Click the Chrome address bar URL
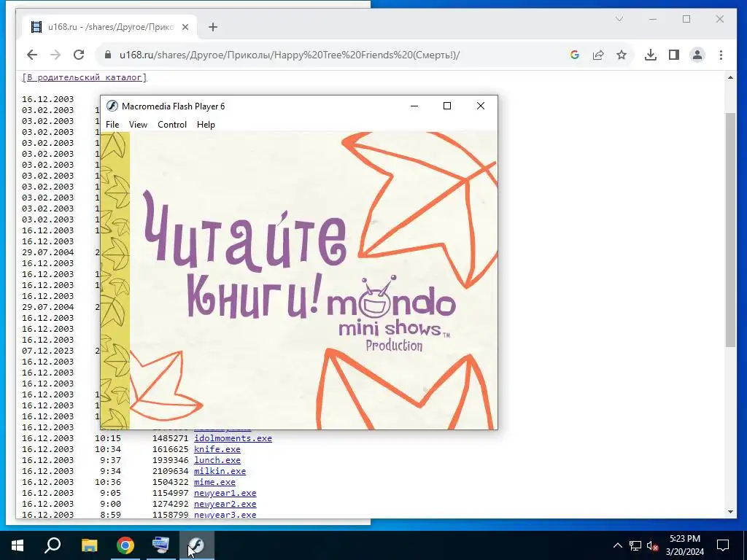The width and height of the screenshot is (747, 560). click(x=290, y=55)
